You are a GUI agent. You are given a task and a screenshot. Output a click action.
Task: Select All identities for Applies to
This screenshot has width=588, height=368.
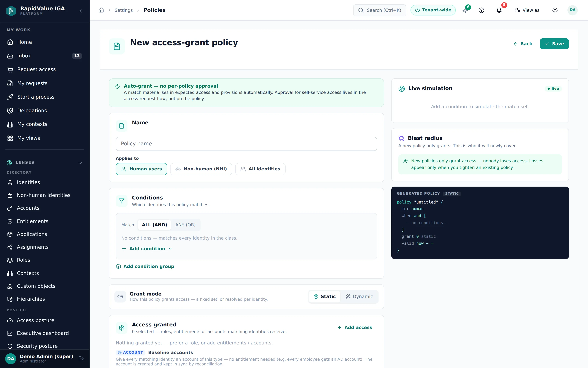click(x=260, y=169)
